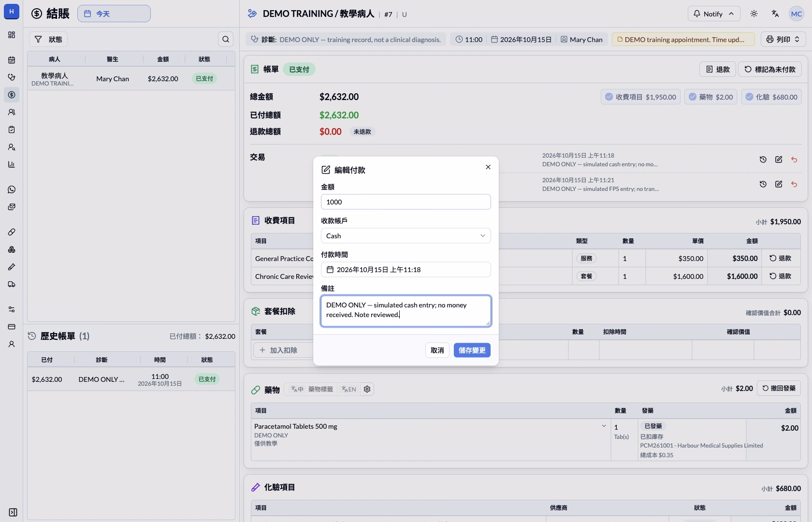812x522 pixels.
Task: Open the 今天 date picker
Action: tap(114, 14)
